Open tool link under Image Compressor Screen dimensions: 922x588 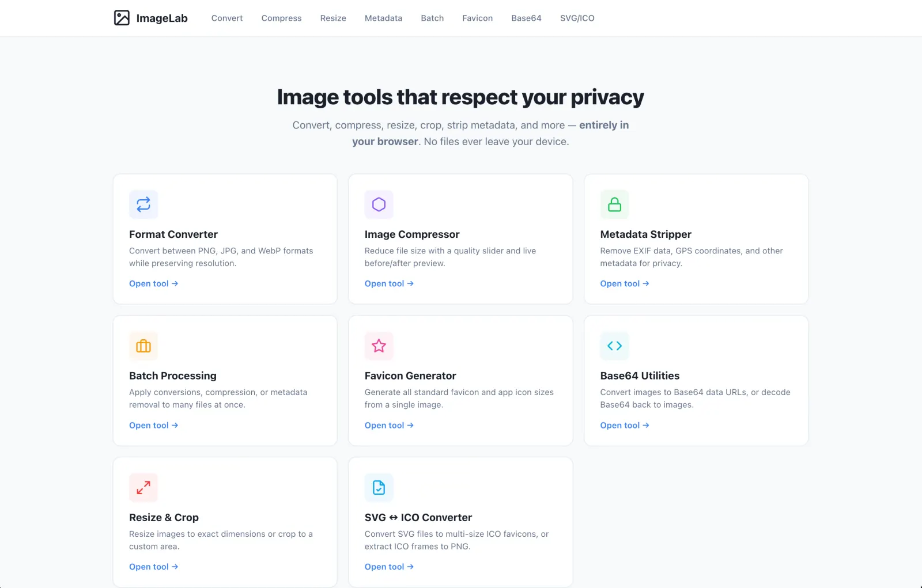coord(389,283)
